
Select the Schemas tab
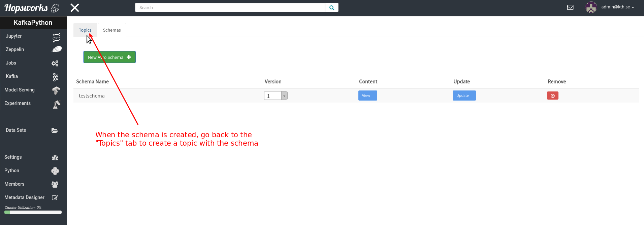tap(112, 30)
